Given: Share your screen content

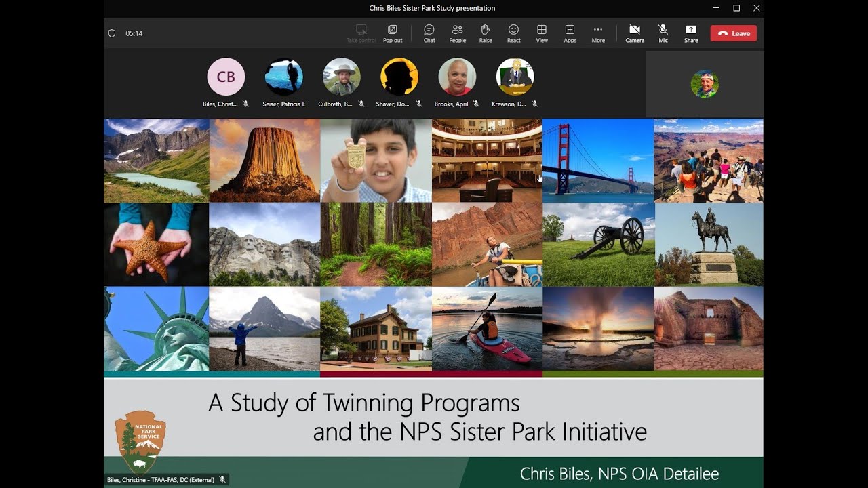Looking at the screenshot, I should click(691, 33).
